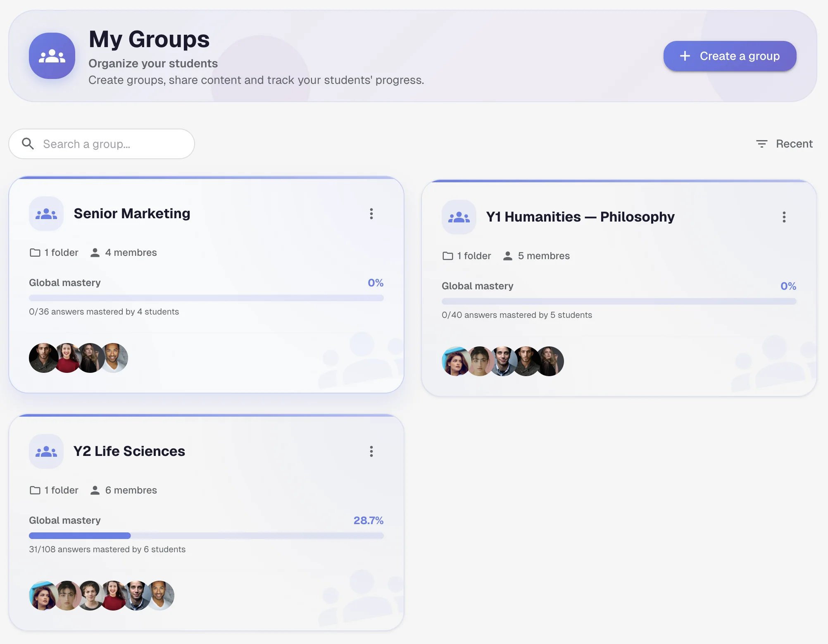Select the 5 membres count on Y1 Humanities
The image size is (828, 644).
543,255
